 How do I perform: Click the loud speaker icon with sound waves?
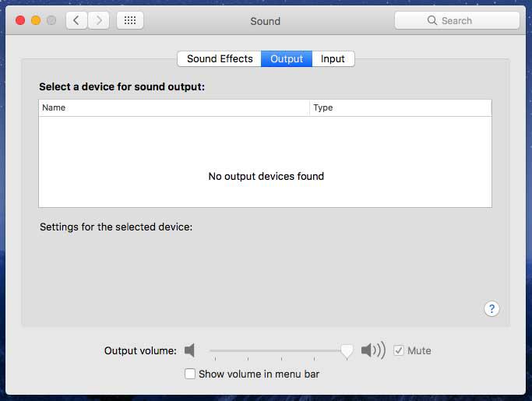(373, 350)
